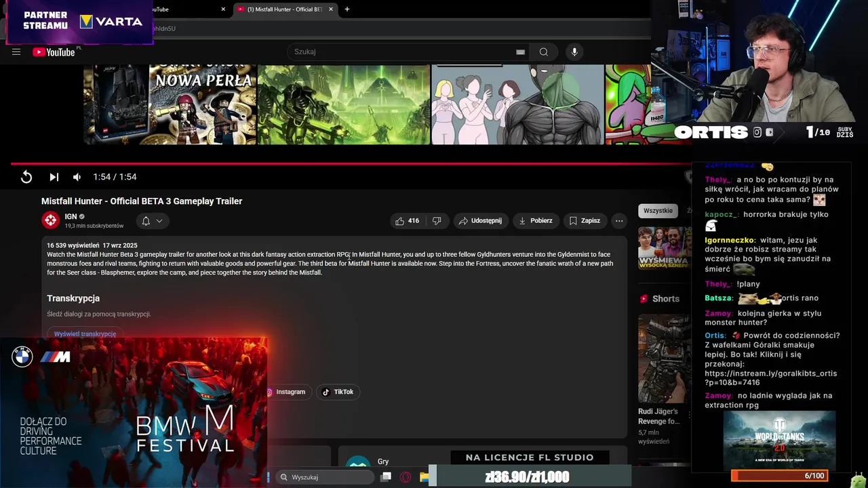Switch to the Mistfall Hunter browser tab
This screenshot has width=868, height=488.
tap(285, 9)
